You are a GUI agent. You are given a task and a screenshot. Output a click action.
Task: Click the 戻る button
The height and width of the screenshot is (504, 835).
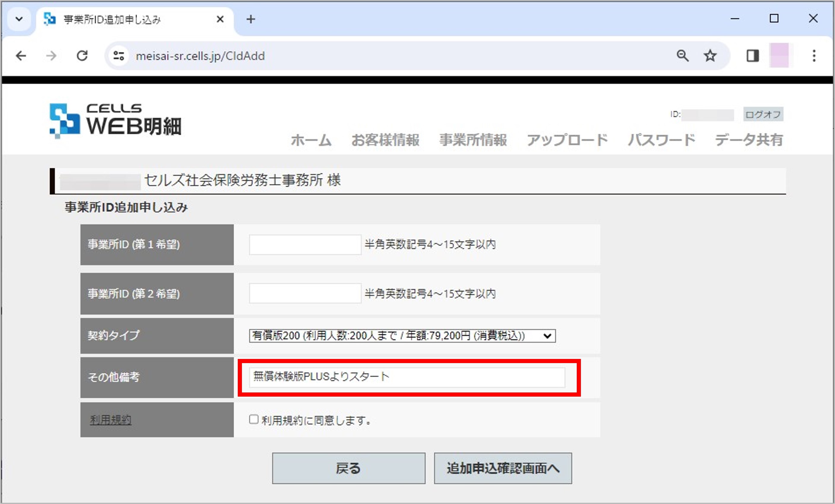[348, 468]
